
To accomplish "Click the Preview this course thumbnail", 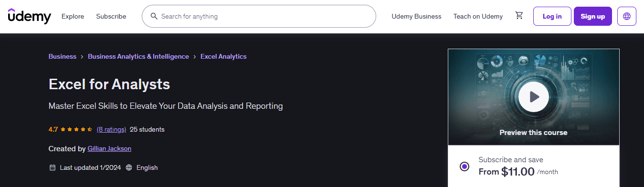I will (533, 97).
